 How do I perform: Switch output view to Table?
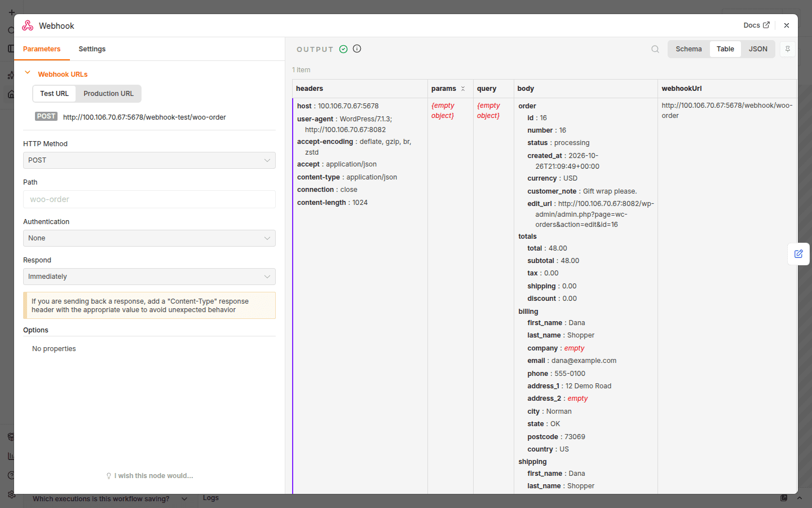[725, 49]
